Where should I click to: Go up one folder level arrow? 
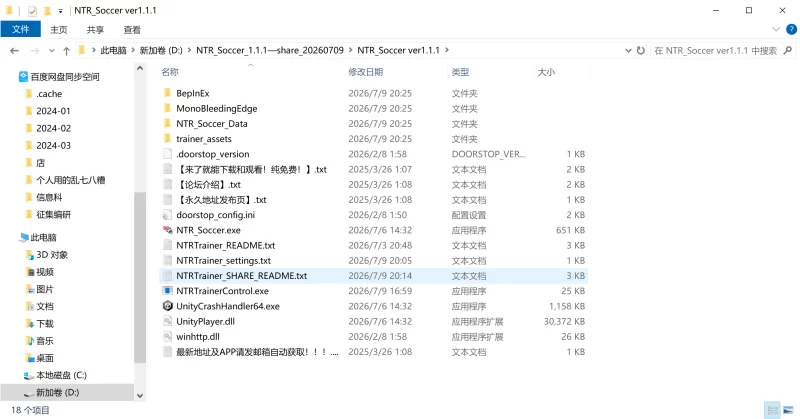pos(66,51)
